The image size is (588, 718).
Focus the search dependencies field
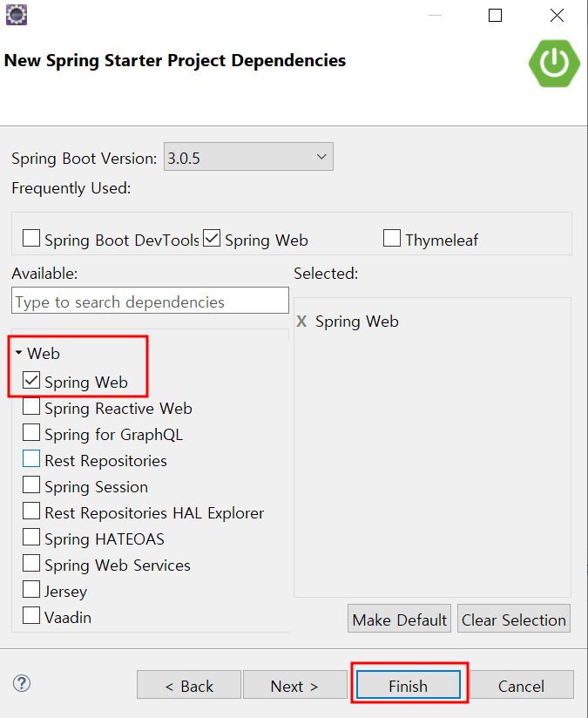tap(150, 301)
